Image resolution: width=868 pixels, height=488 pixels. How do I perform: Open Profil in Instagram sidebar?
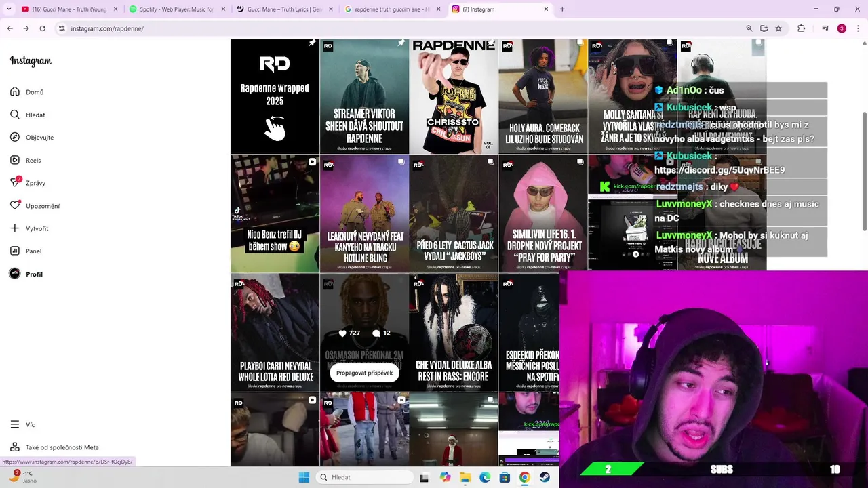tap(26, 274)
